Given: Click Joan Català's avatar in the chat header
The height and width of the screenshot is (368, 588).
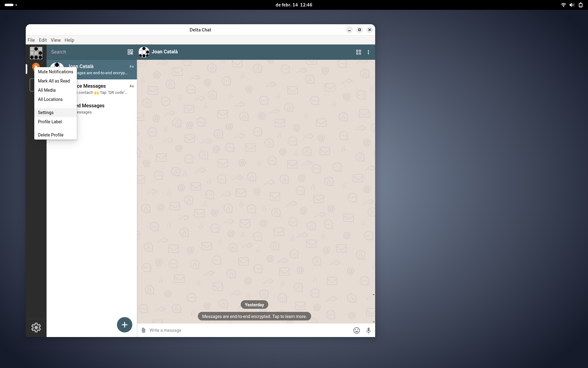Looking at the screenshot, I should coord(144,52).
